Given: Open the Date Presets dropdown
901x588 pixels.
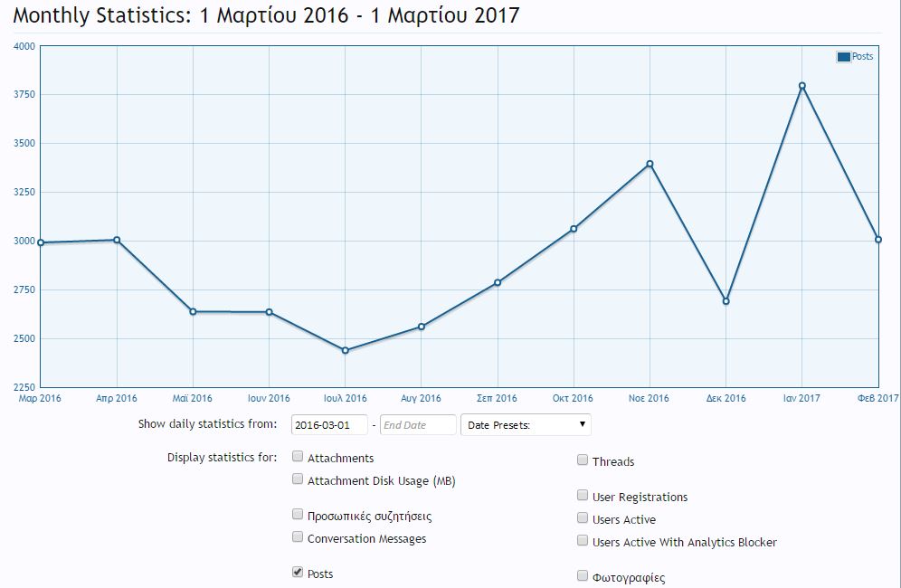Looking at the screenshot, I should pyautogui.click(x=526, y=424).
